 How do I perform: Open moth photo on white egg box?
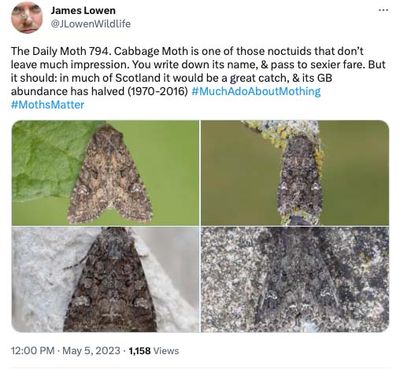click(x=105, y=279)
